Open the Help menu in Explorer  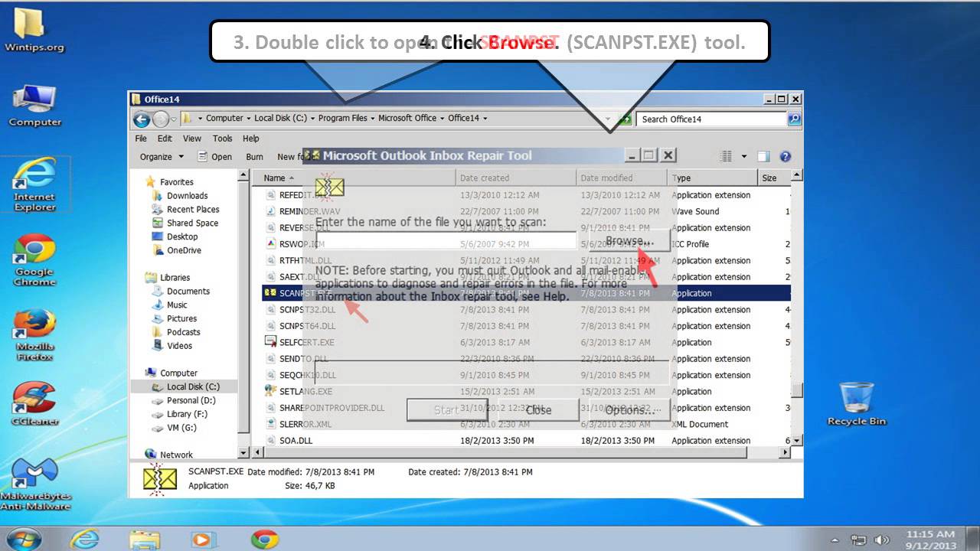[250, 139]
